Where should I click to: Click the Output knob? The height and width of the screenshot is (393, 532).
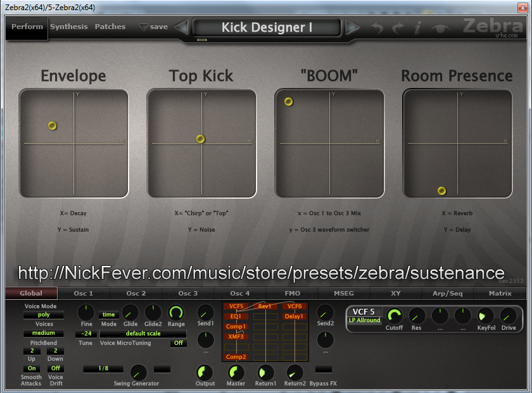point(205,372)
